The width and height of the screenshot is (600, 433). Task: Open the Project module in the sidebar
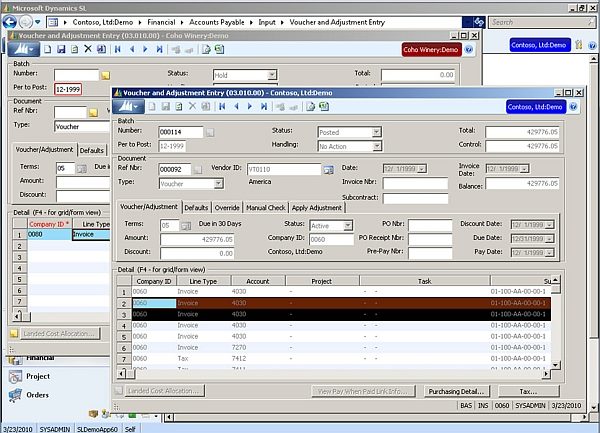38,376
